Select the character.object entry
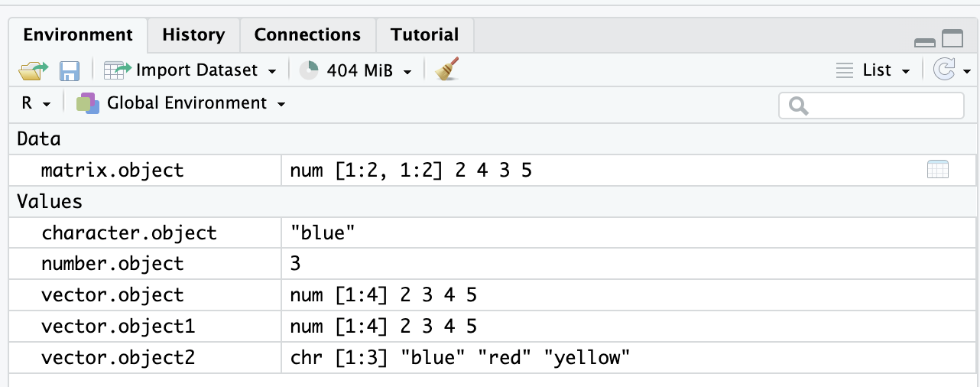 [128, 233]
